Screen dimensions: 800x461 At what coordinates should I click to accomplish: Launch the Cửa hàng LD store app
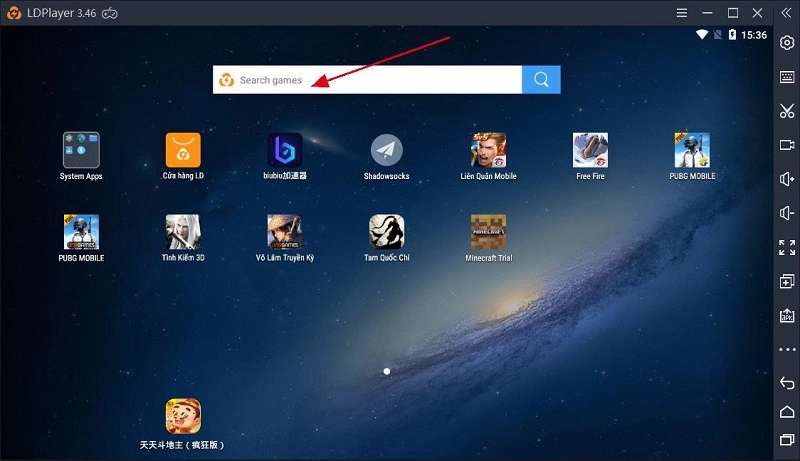tap(183, 150)
